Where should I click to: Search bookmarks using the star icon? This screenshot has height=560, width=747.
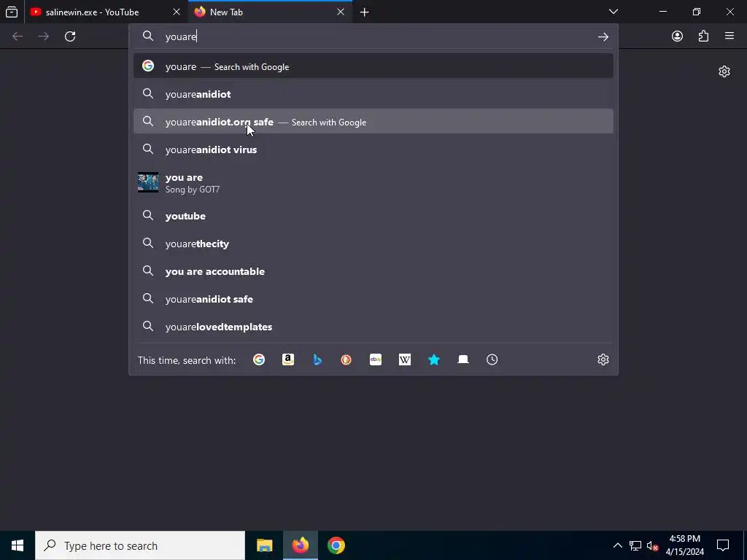(x=434, y=359)
